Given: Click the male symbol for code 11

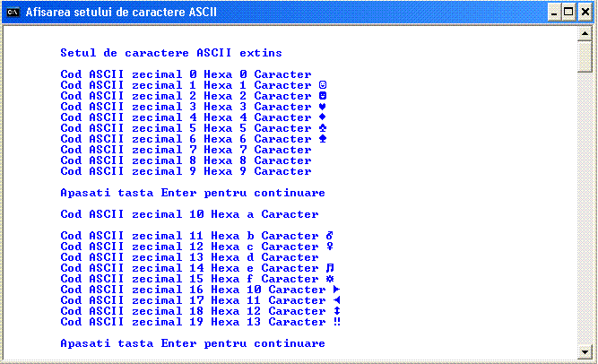Looking at the screenshot, I should coord(330,236).
